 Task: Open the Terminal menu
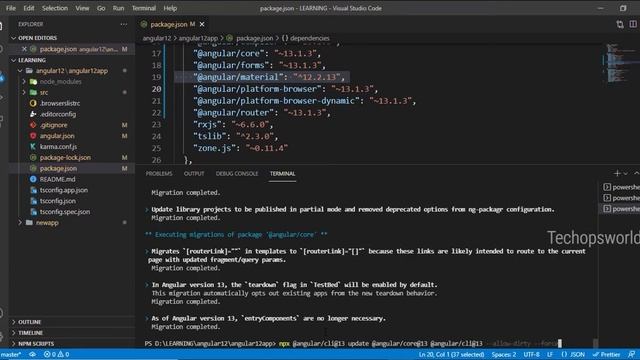[x=144, y=8]
